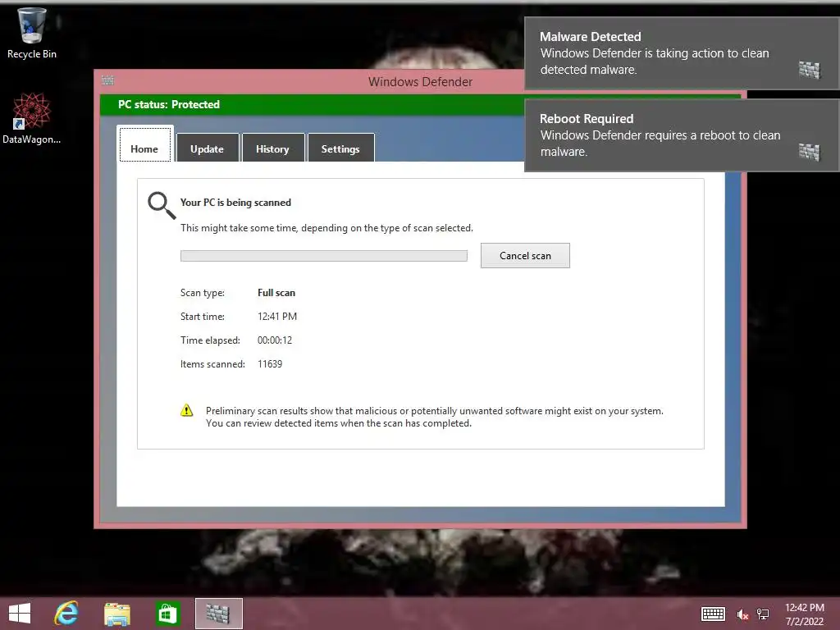Viewport: 840px width, 630px height.
Task: Click the time elapsed value 00:00:12
Action: pyautogui.click(x=275, y=340)
